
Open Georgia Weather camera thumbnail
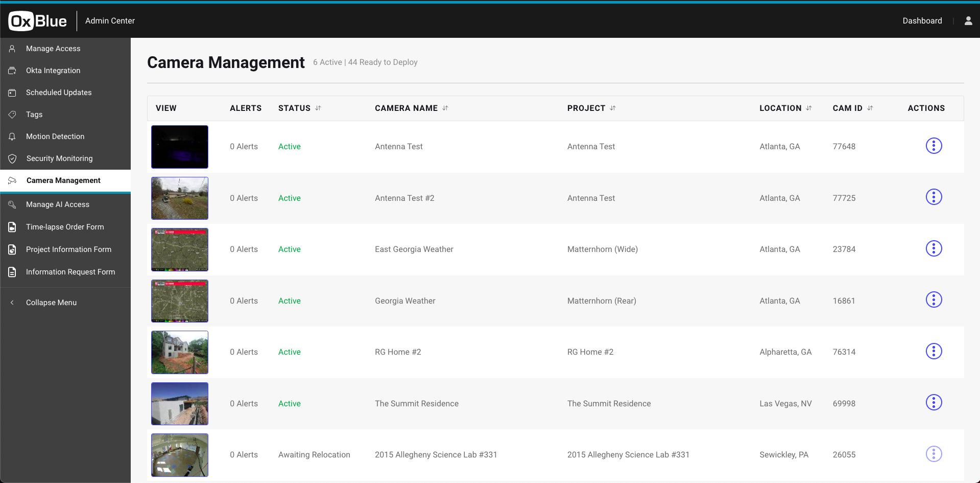pyautogui.click(x=180, y=301)
